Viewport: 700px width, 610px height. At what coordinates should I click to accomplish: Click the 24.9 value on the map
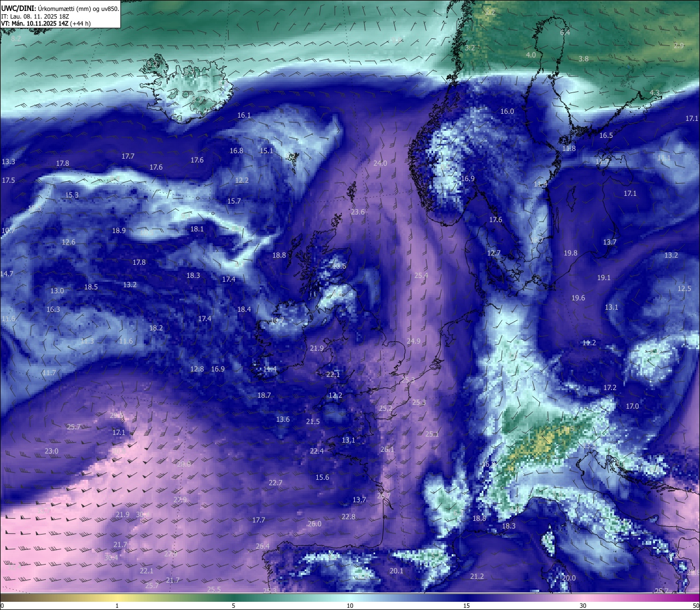413,341
